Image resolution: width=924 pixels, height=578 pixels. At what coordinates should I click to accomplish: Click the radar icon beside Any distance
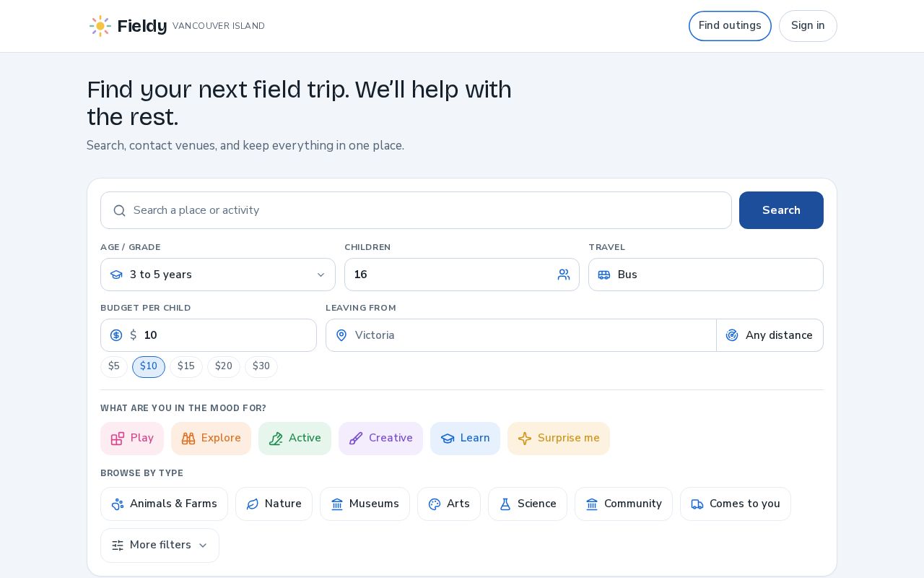pos(732,335)
